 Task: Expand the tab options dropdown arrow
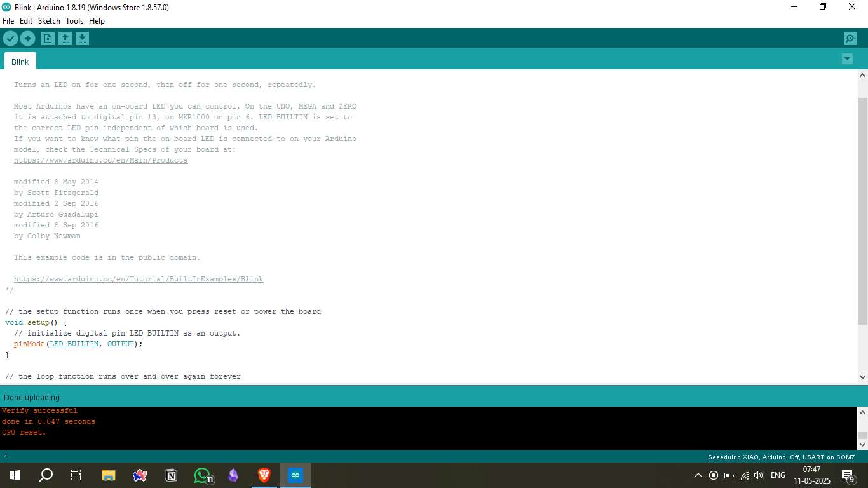pyautogui.click(x=847, y=59)
